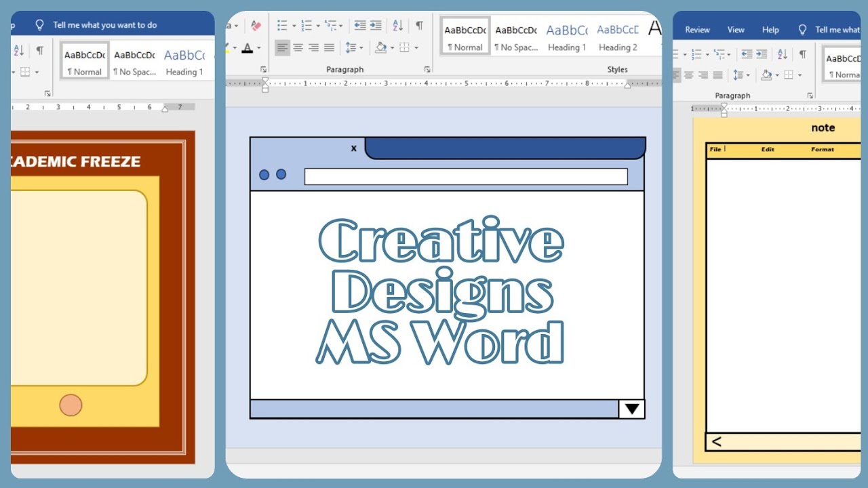
Task: Open Paragraph dialog launcher in ACADEMIC FREEZE window
Action: 47,94
